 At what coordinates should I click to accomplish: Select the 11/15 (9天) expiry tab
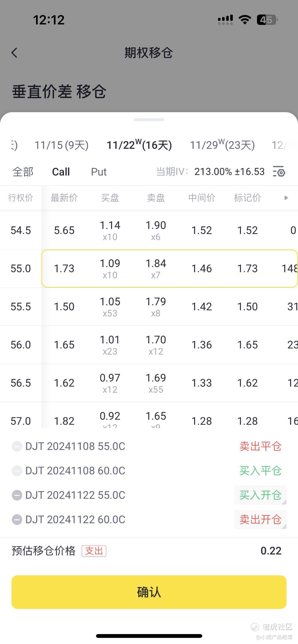click(62, 145)
